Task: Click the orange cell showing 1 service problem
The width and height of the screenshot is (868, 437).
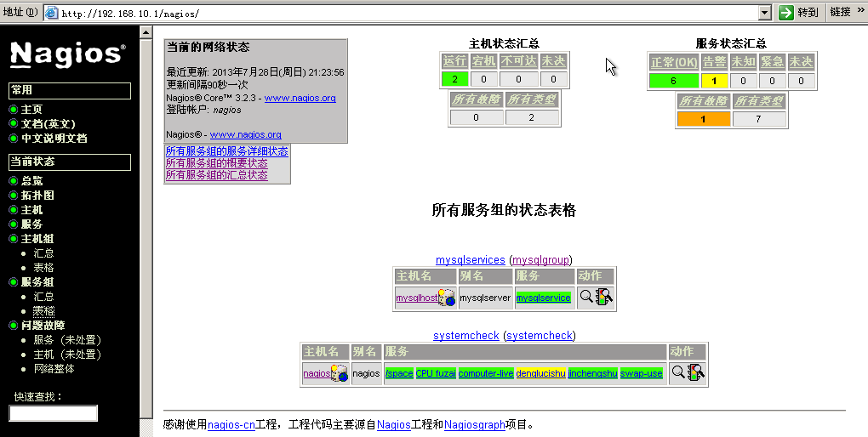Action: (x=704, y=119)
